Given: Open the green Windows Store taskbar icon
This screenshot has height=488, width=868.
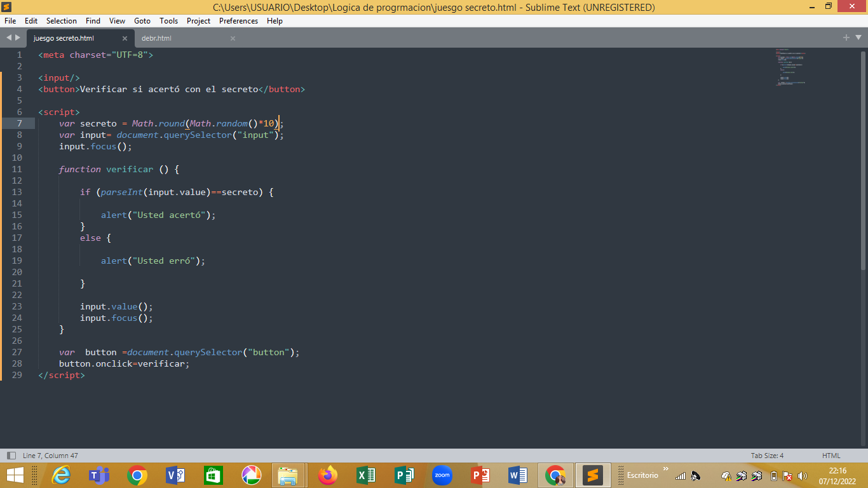Looking at the screenshot, I should tap(214, 475).
